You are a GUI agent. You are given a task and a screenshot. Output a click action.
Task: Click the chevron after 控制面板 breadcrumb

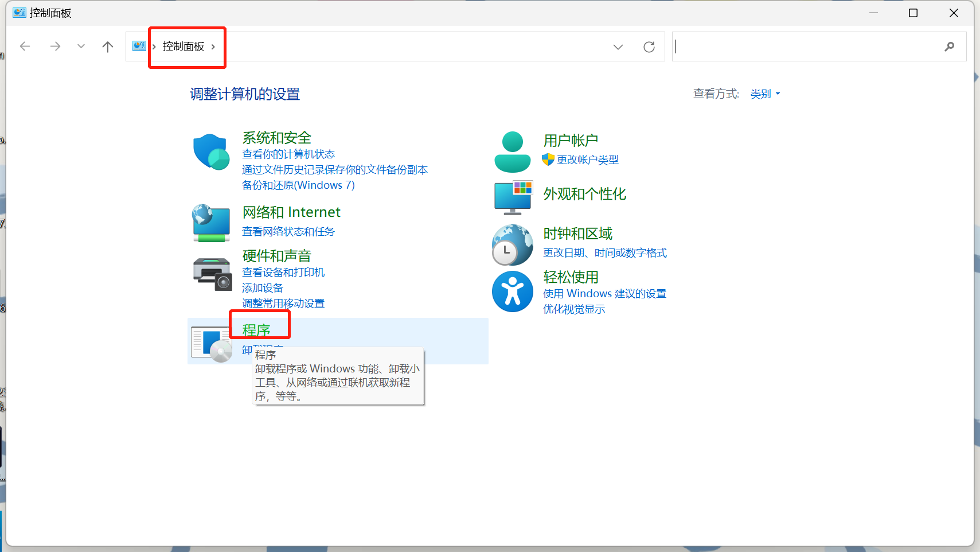213,47
